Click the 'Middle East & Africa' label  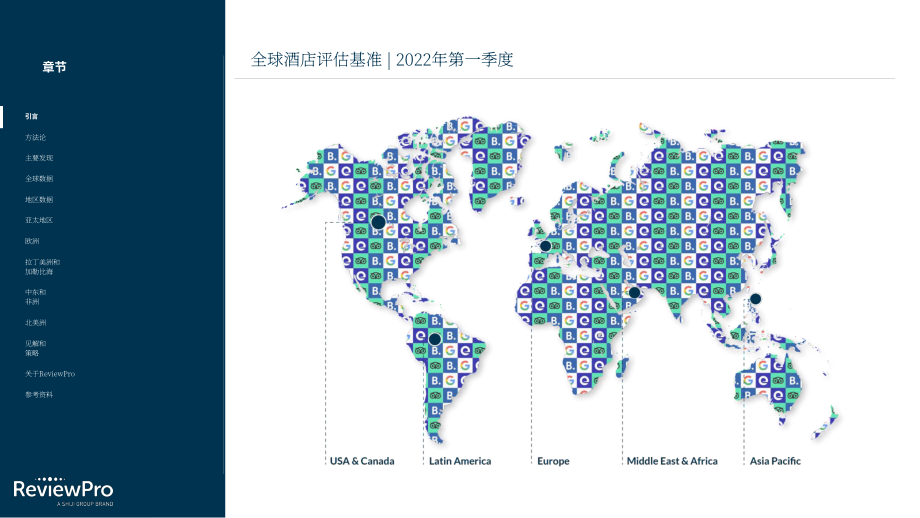672,461
